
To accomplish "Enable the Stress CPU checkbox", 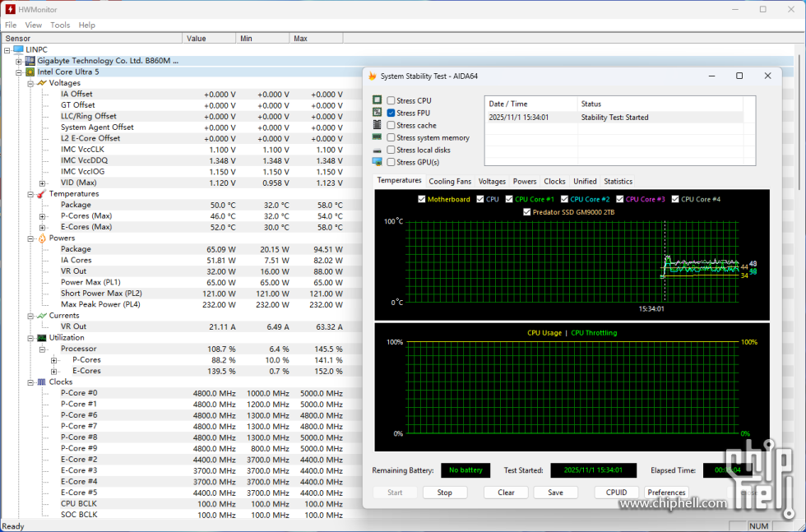I will pyautogui.click(x=391, y=100).
